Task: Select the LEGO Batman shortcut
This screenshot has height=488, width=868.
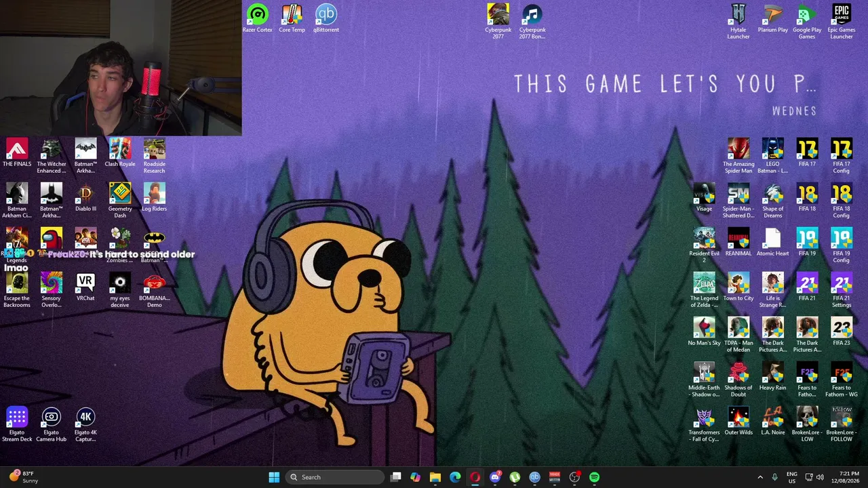Action: 772,156
